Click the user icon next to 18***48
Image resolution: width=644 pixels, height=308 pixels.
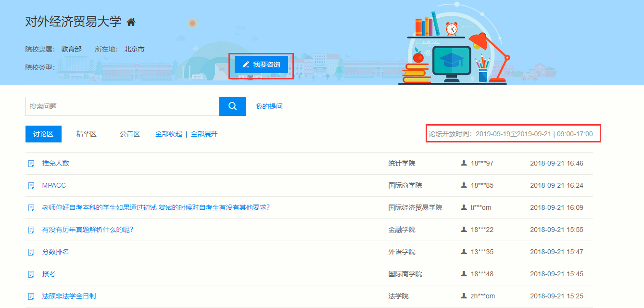point(464,274)
